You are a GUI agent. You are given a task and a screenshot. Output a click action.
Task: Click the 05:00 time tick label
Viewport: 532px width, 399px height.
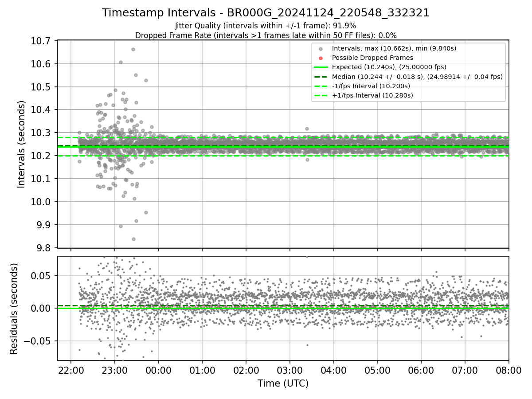(377, 370)
